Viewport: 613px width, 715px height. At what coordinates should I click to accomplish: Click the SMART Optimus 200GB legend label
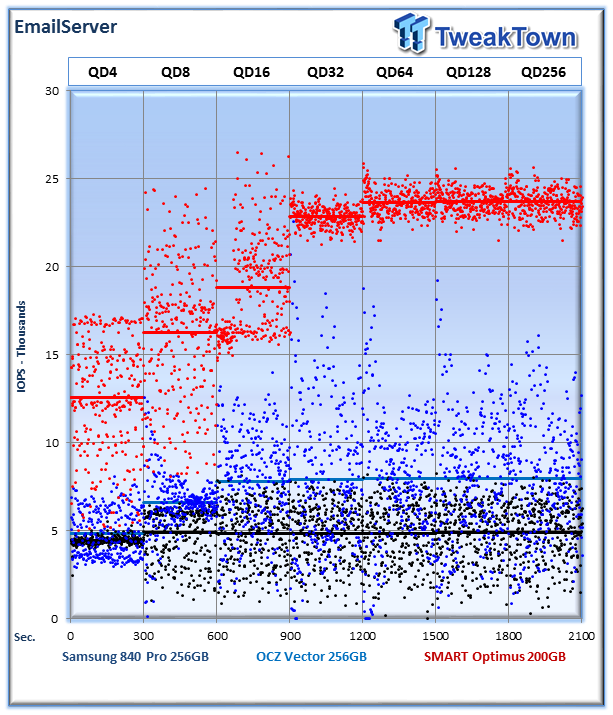[495, 657]
